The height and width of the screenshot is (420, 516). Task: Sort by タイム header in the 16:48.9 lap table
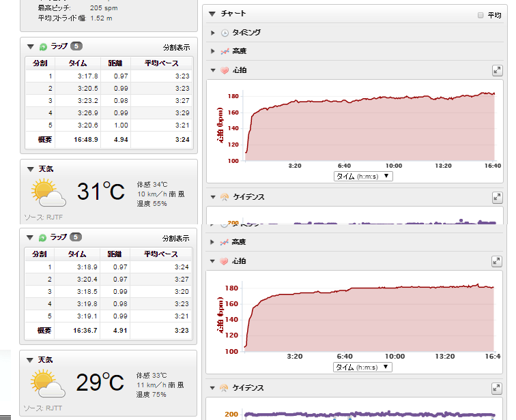pyautogui.click(x=78, y=63)
